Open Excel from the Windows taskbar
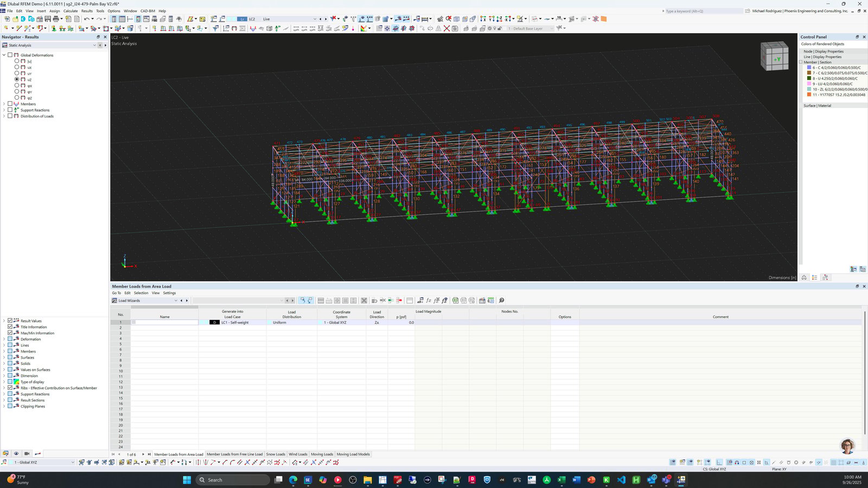Image resolution: width=868 pixels, height=488 pixels. click(561, 480)
